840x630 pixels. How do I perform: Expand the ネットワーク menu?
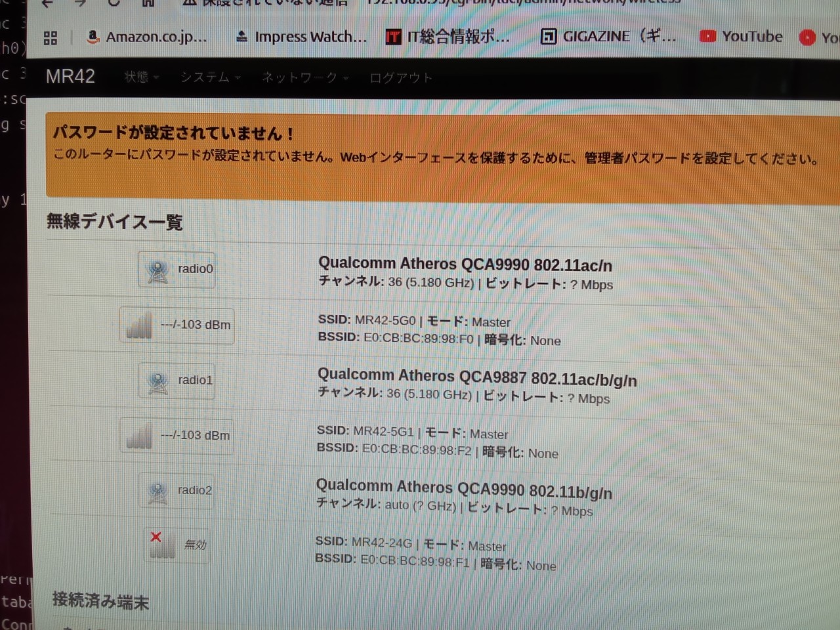tap(305, 77)
